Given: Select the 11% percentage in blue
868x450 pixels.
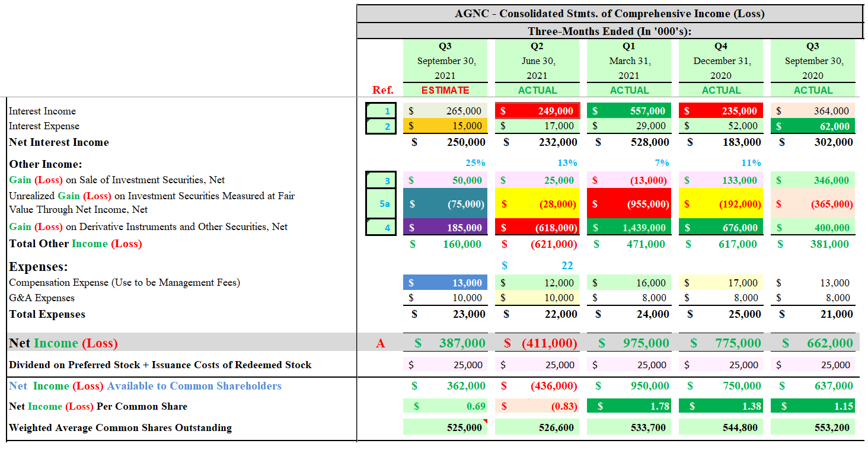Looking at the screenshot, I should coord(751,162).
